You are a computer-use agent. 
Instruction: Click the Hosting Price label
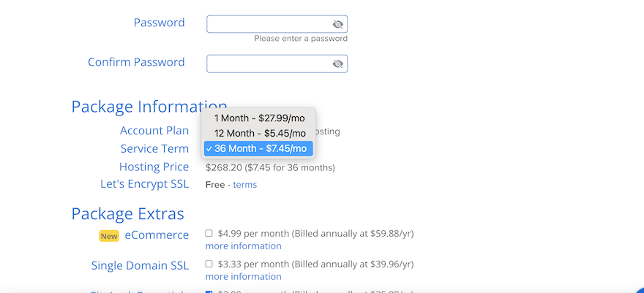154,167
